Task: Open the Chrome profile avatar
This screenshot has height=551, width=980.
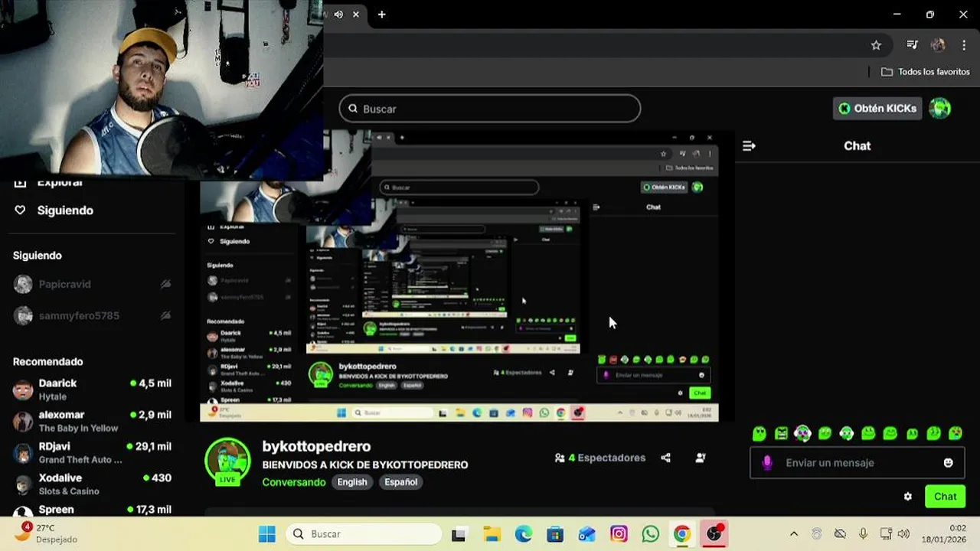Action: [x=938, y=45]
